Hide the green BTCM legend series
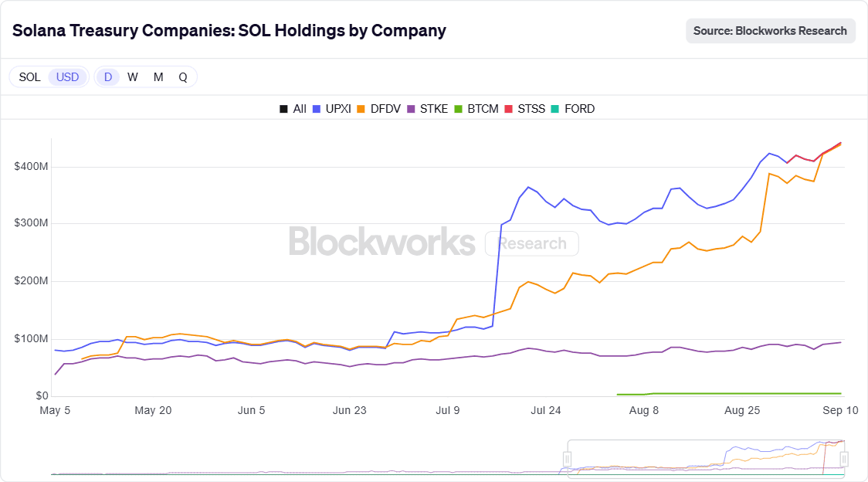Image resolution: width=868 pixels, height=482 pixels. coord(476,109)
